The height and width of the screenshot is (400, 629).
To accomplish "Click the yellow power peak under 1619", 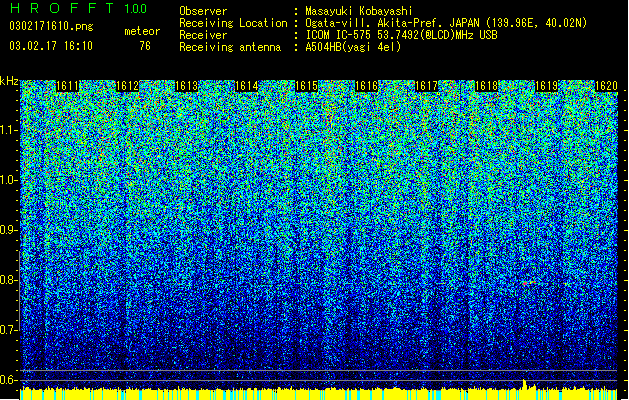I will click(x=524, y=384).
